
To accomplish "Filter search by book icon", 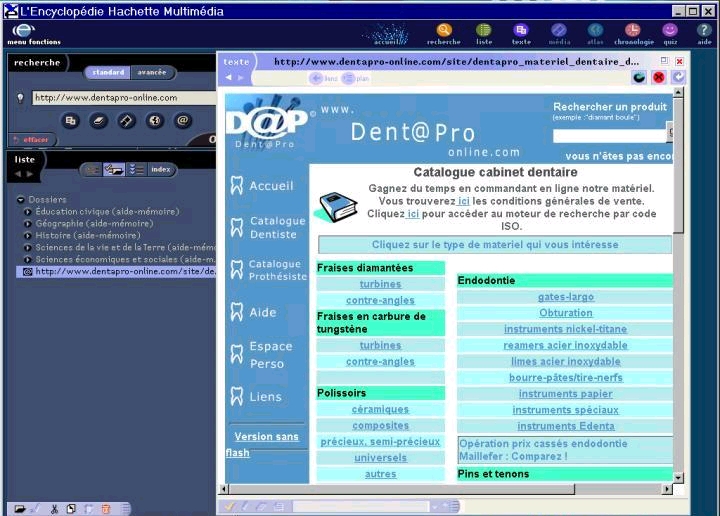I will coord(98,121).
